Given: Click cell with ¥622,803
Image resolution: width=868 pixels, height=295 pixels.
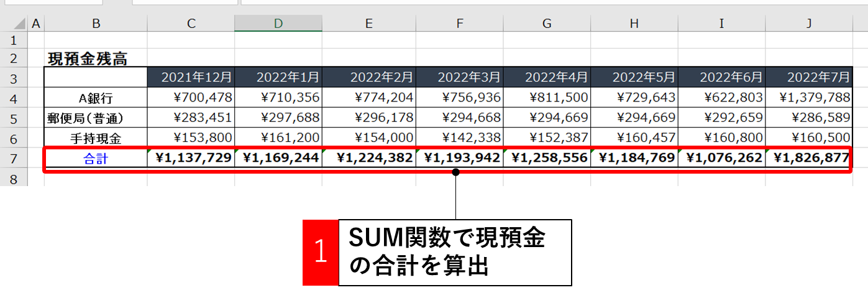Looking at the screenshot, I should click(x=721, y=98).
